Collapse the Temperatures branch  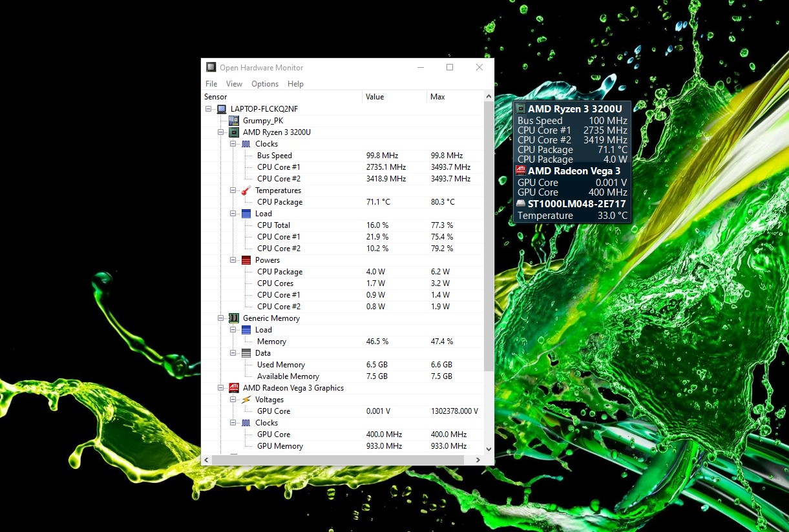click(x=233, y=190)
